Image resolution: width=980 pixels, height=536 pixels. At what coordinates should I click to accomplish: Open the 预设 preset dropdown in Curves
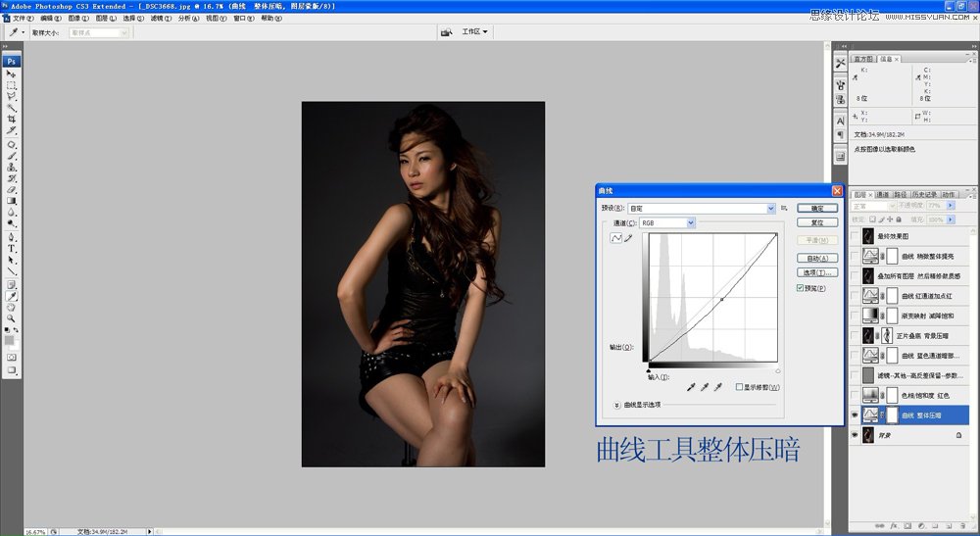pos(770,209)
